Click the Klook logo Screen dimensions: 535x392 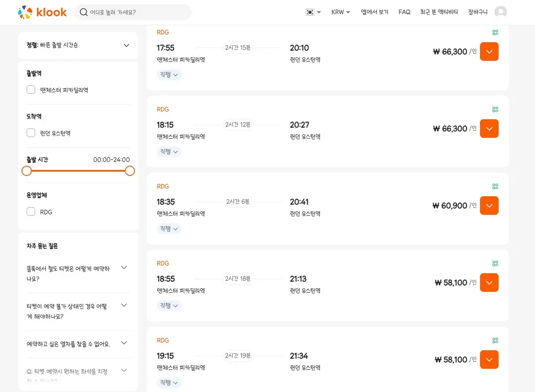point(42,12)
